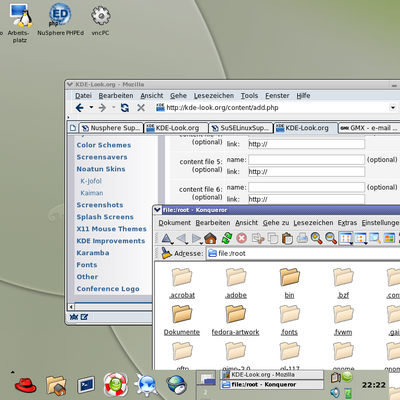Switch to KDE-Look.org - Mozilla taskbar entry
400x400 pixels.
[272, 375]
